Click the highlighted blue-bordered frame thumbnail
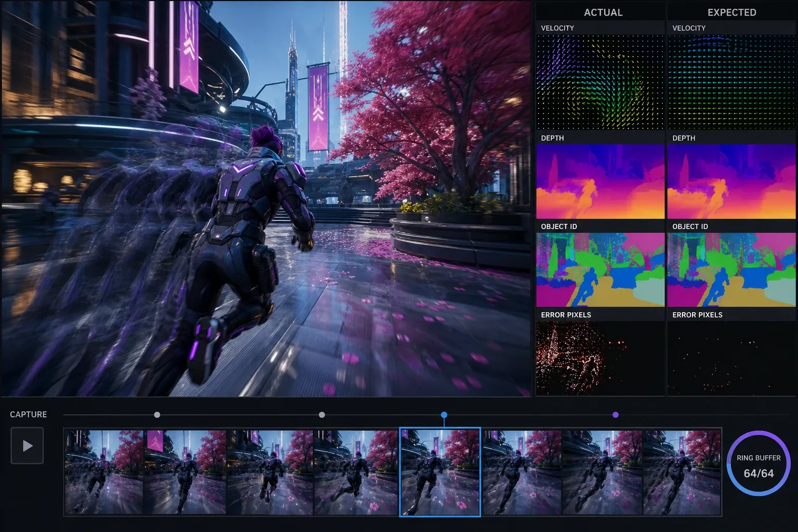 440,472
